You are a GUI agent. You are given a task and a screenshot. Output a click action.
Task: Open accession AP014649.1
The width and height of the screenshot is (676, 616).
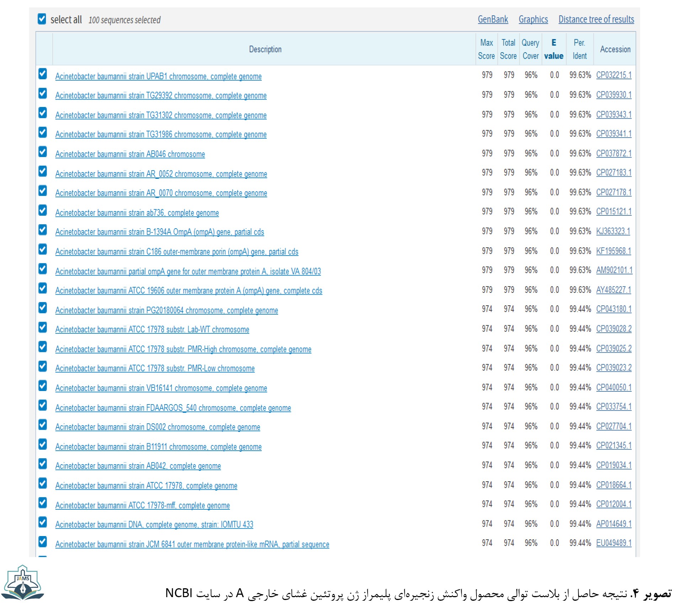(614, 524)
